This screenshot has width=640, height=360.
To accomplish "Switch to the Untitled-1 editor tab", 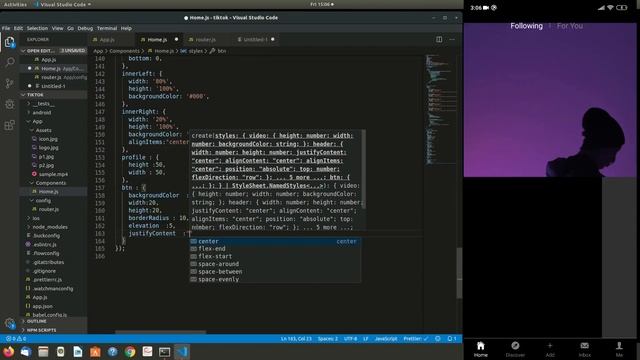I will [255, 40].
